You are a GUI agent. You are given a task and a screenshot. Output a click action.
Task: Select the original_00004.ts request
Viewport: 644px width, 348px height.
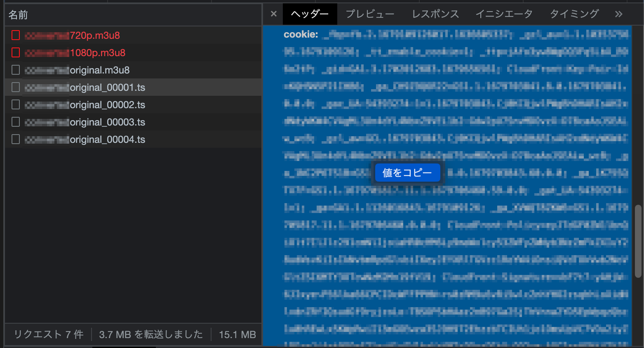[133, 140]
